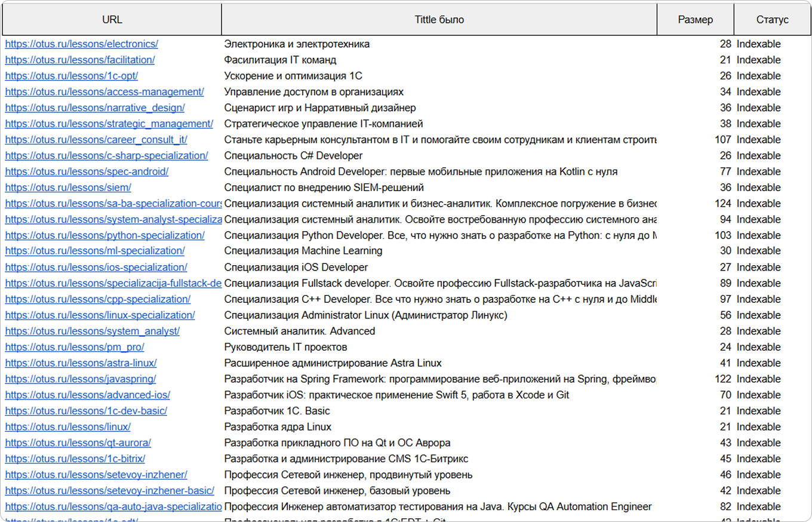This screenshot has height=522, width=812.
Task: Click the 1c-dev-basic URL
Action: [86, 411]
